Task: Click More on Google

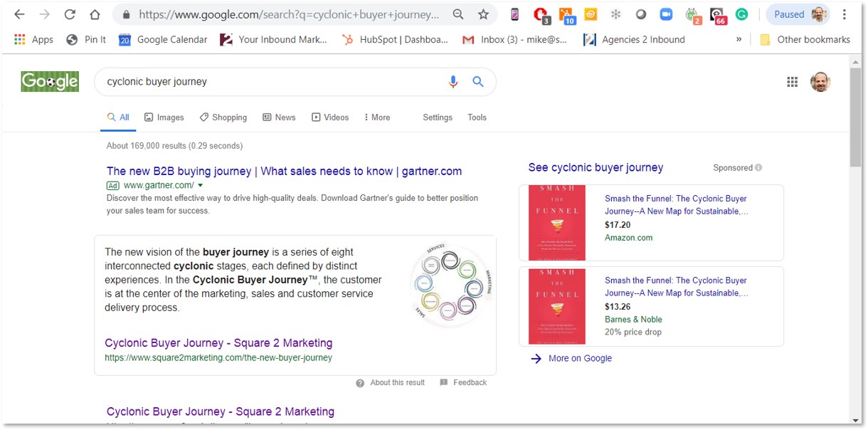Action: pos(571,358)
